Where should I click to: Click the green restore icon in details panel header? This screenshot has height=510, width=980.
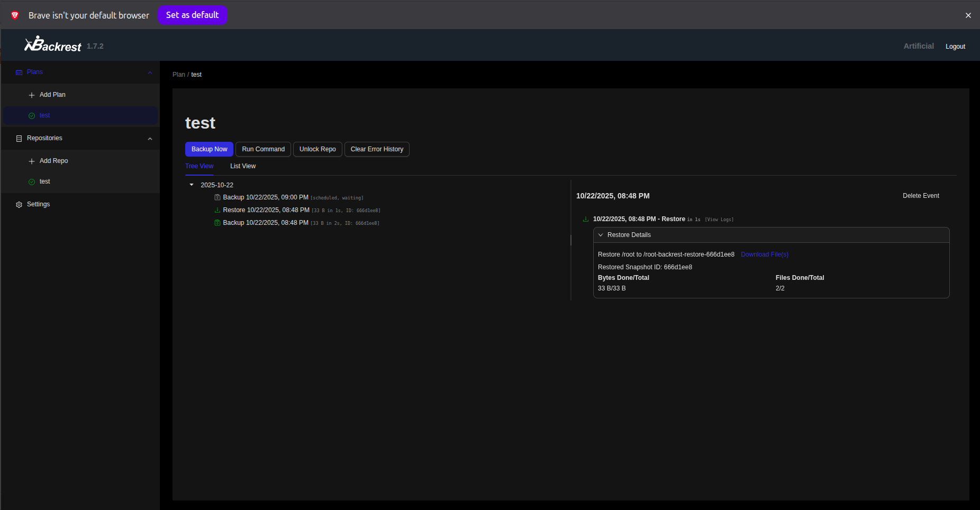(x=585, y=219)
